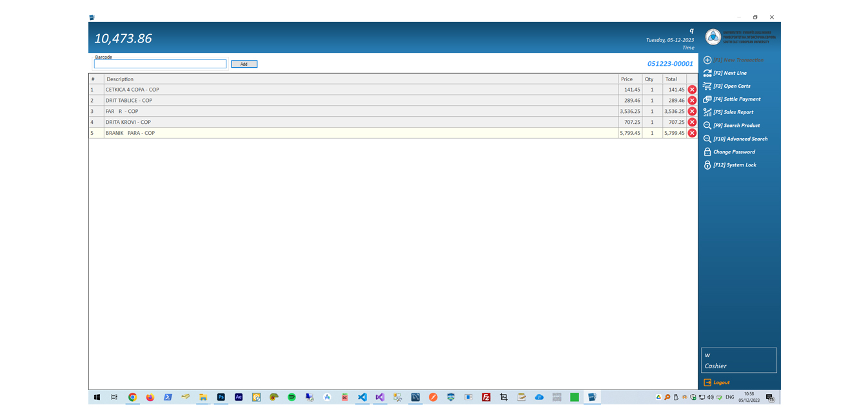Image resolution: width=868 pixels, height=416 pixels.
Task: Click the Cashier user info box
Action: tap(739, 361)
